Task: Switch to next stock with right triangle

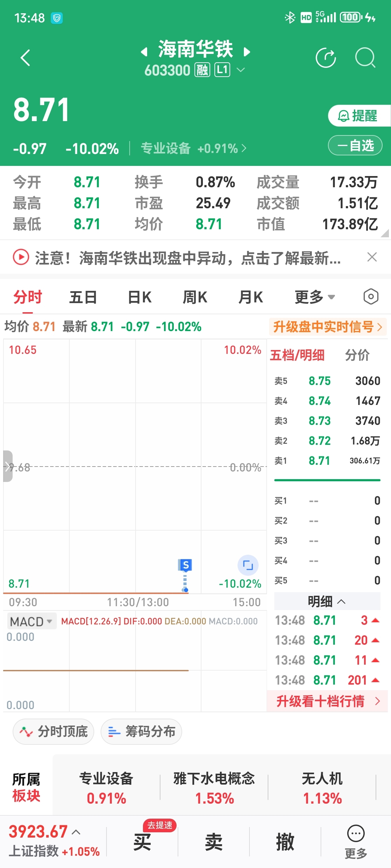Action: tap(247, 52)
